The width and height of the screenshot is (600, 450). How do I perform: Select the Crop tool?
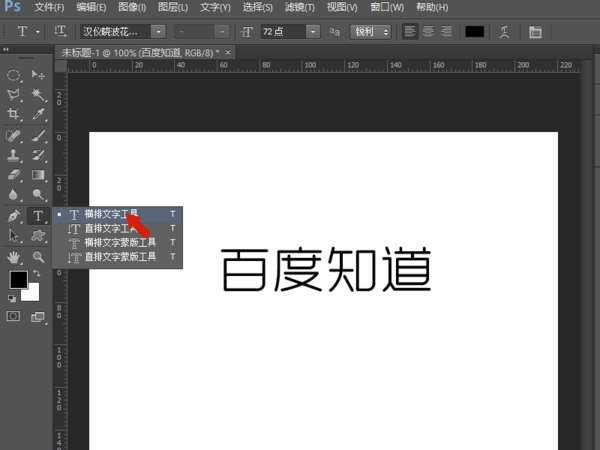14,114
